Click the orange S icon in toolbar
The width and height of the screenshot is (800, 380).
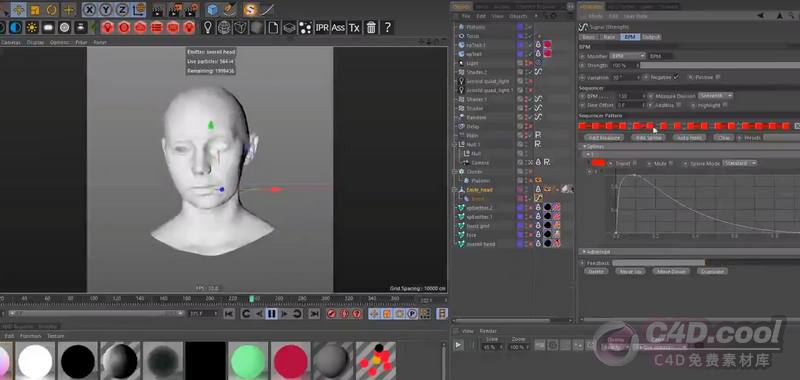coord(250,9)
